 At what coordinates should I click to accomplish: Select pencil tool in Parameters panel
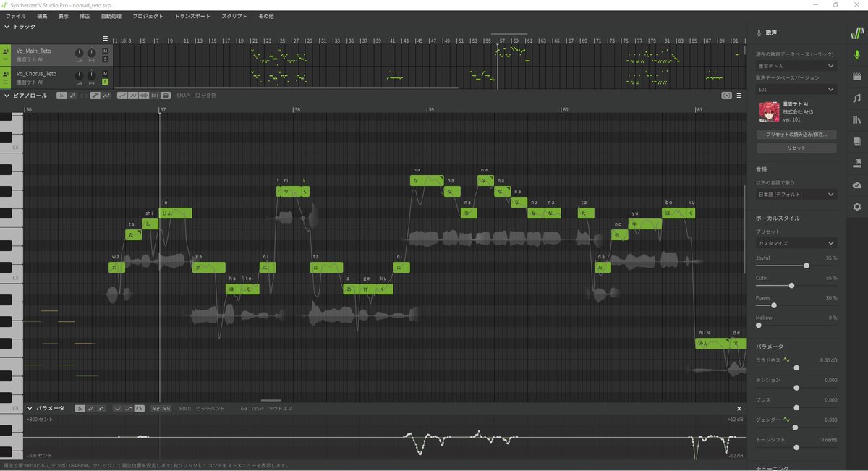(90, 409)
